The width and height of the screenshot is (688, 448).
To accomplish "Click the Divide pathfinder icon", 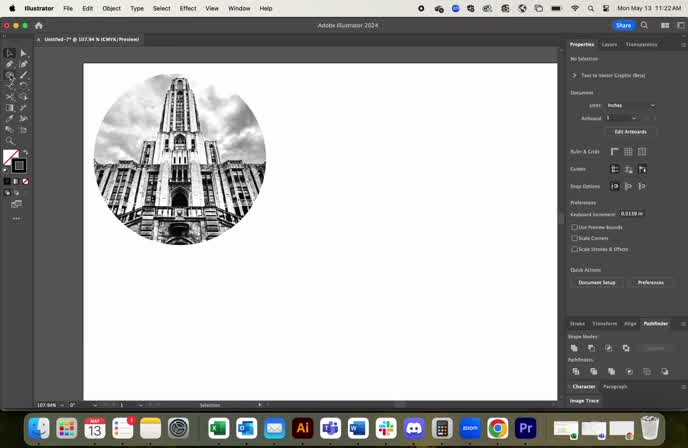I will click(x=576, y=372).
